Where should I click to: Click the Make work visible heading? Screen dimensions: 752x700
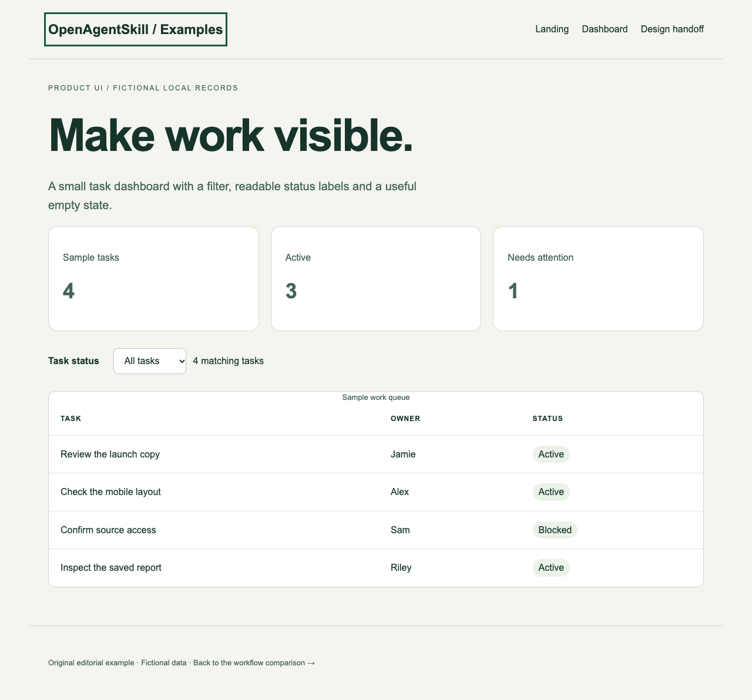click(231, 136)
